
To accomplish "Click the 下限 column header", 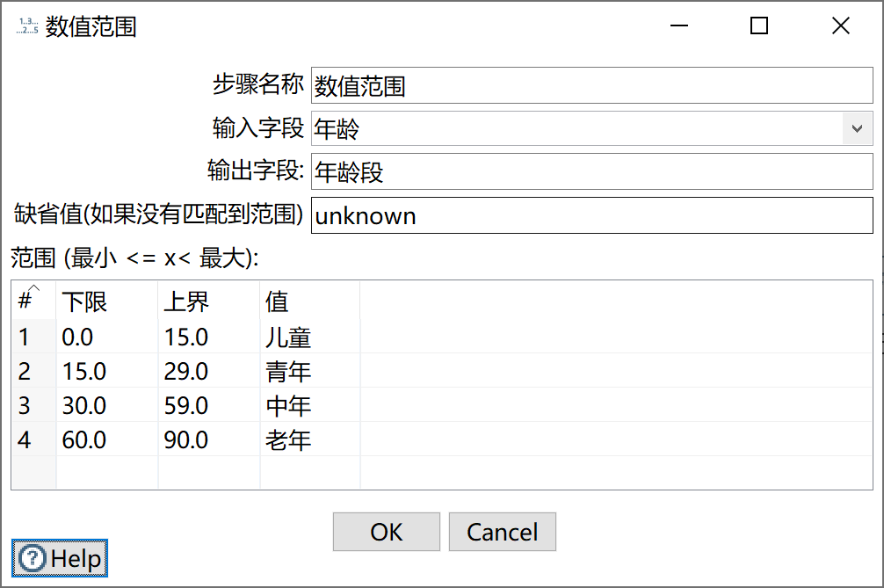I will [x=84, y=301].
